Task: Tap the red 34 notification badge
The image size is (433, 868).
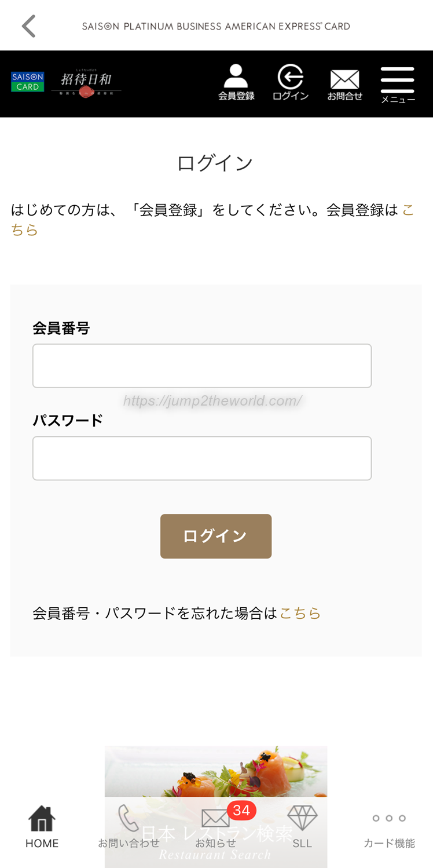Action: click(241, 809)
